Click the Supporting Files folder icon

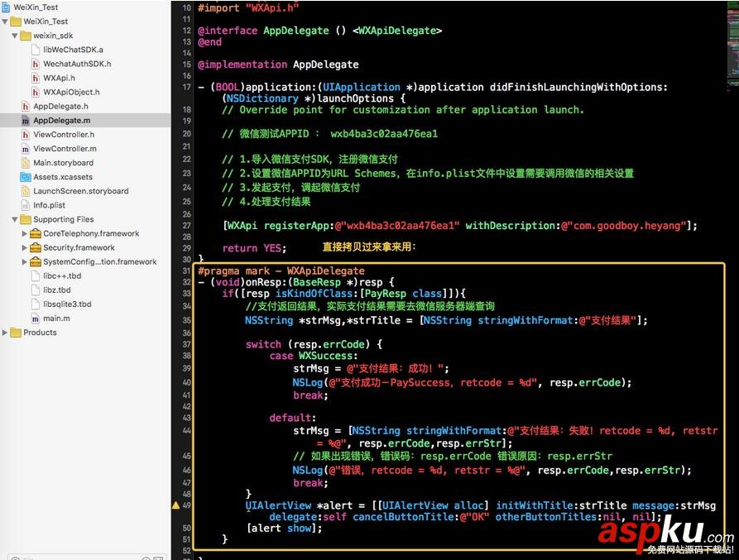pos(26,219)
